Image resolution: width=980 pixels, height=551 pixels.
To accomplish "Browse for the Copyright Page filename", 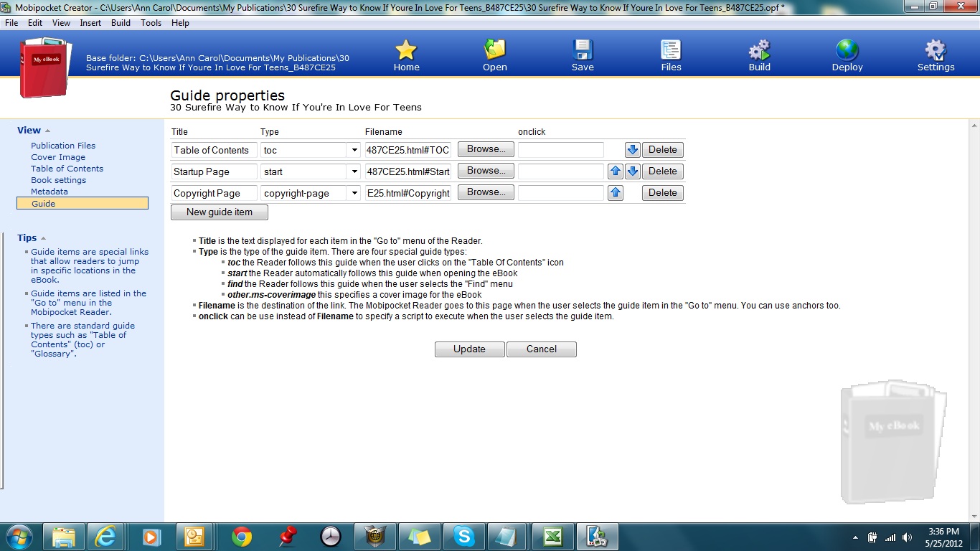I will click(x=486, y=192).
